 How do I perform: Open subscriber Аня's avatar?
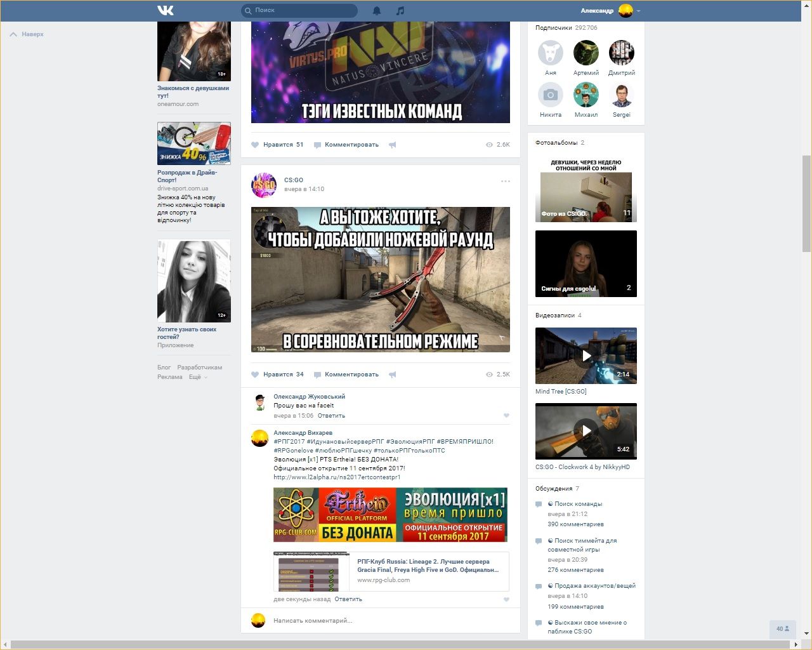coord(551,53)
